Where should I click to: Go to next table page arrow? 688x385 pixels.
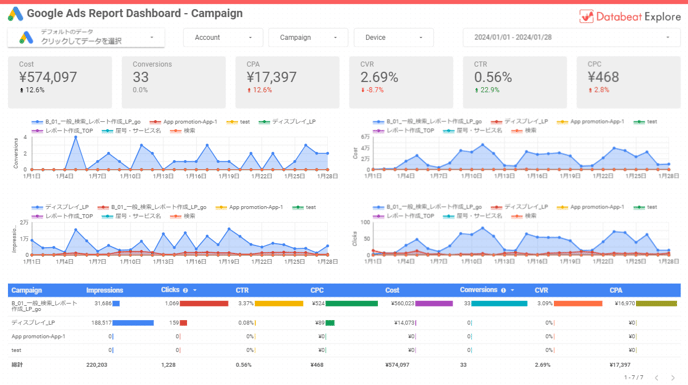click(x=673, y=378)
